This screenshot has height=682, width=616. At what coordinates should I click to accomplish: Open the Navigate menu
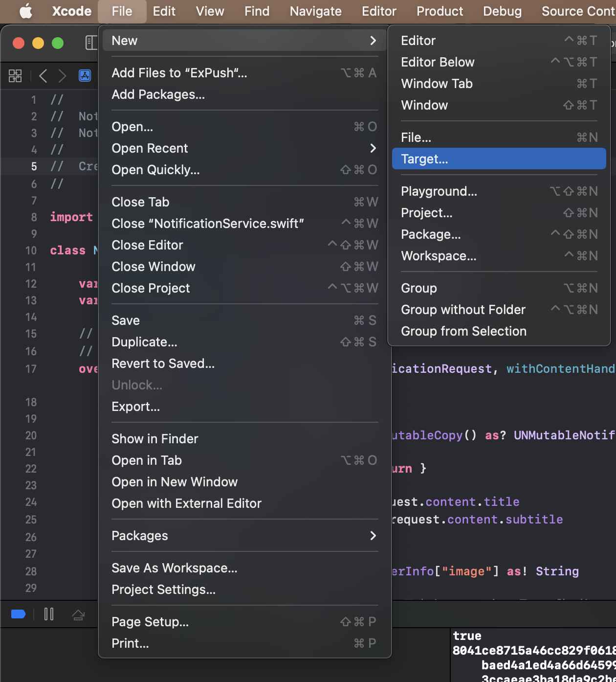(x=316, y=11)
